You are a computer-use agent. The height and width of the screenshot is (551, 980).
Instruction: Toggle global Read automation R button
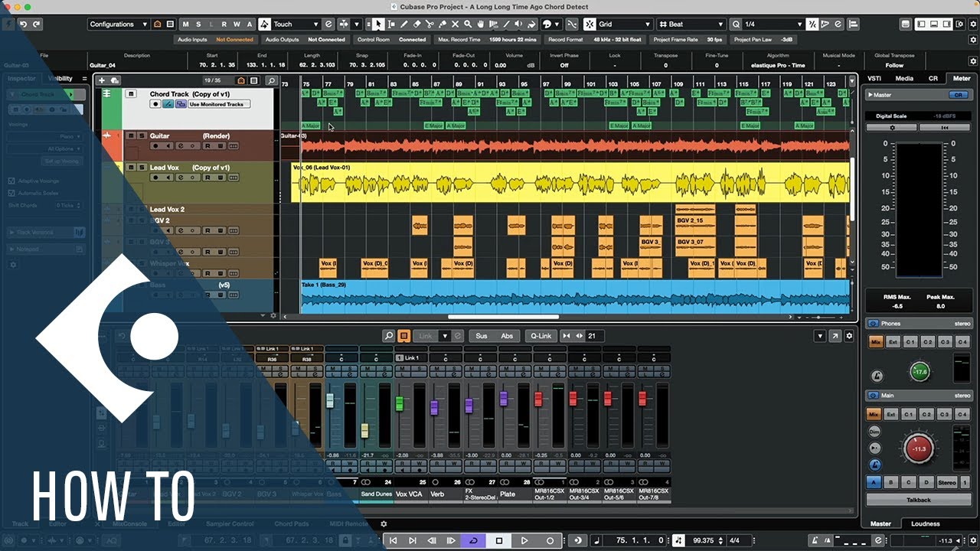(x=224, y=24)
